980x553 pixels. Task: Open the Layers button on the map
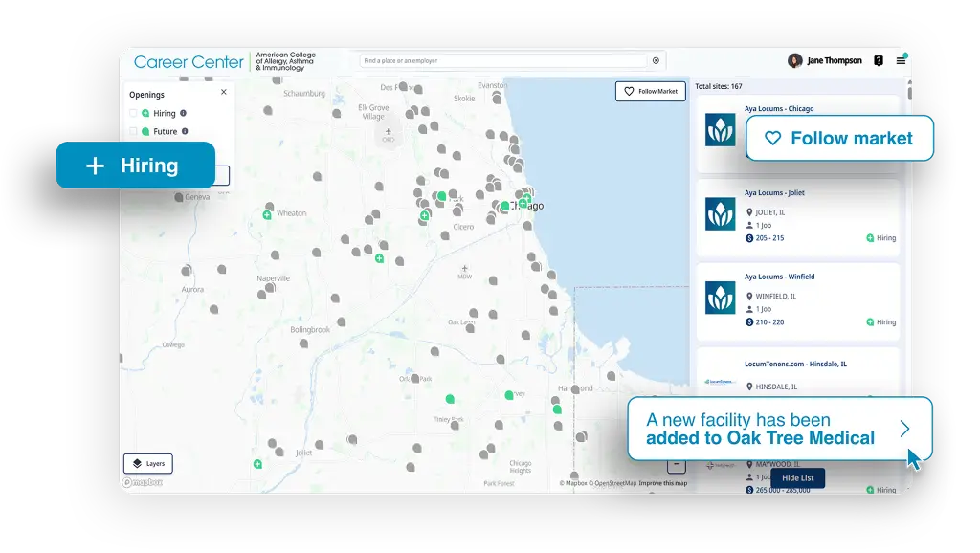tap(148, 464)
